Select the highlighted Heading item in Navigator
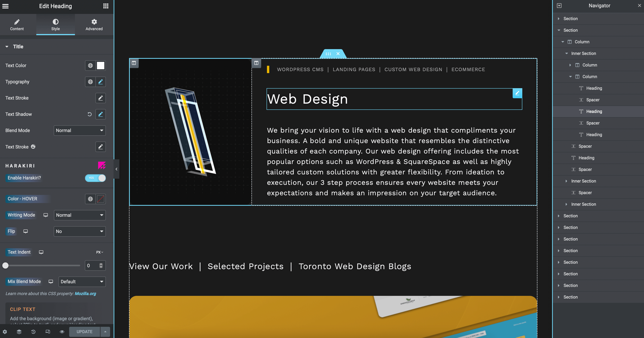The height and width of the screenshot is (338, 644). coord(598,112)
